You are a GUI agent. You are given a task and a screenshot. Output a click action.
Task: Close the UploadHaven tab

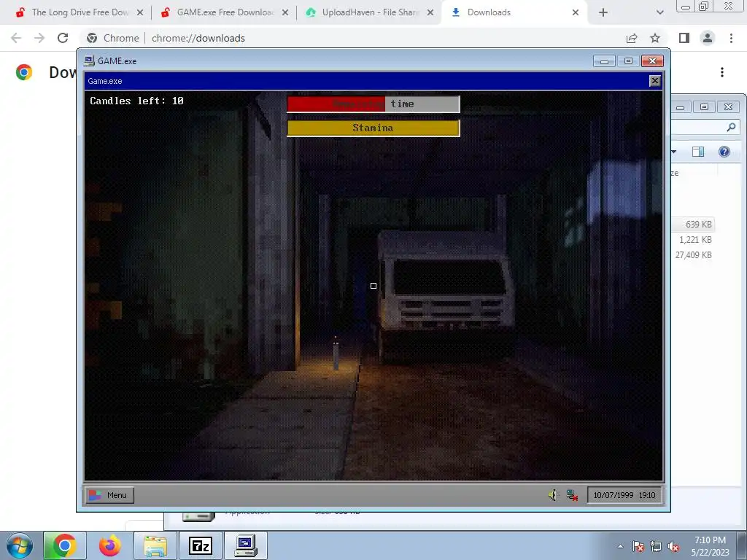pos(430,13)
